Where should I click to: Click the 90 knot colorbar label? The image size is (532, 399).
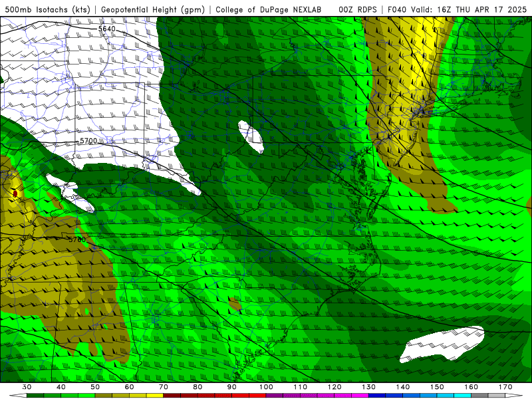(x=231, y=387)
